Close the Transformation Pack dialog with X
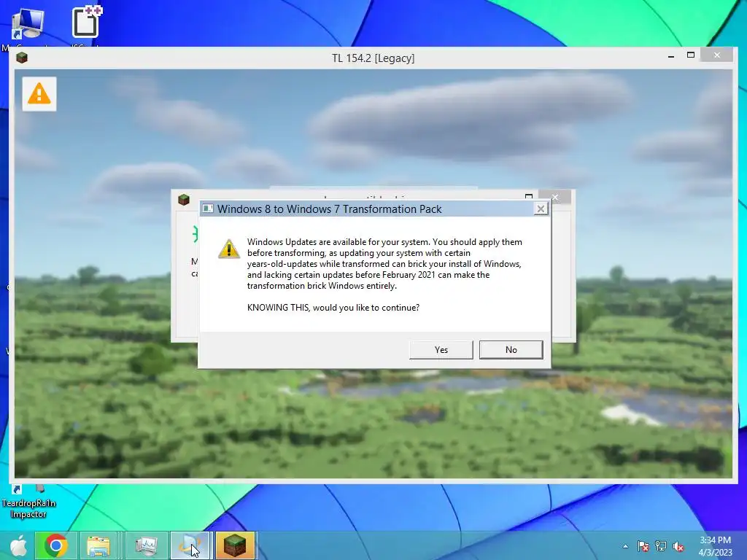Image resolution: width=747 pixels, height=560 pixels. 541,209
